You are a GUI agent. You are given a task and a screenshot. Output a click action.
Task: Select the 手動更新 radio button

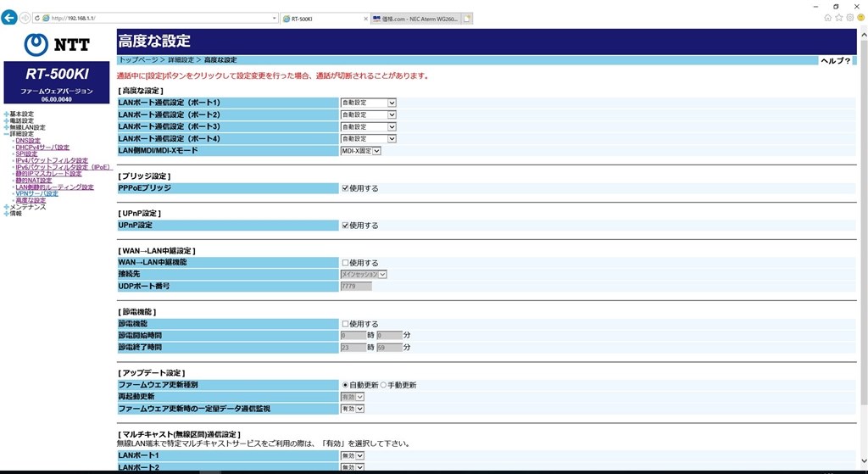pos(383,385)
